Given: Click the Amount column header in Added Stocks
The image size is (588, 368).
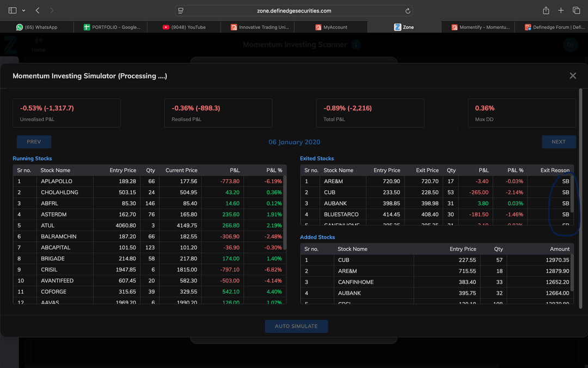Looking at the screenshot, I should (x=560, y=249).
